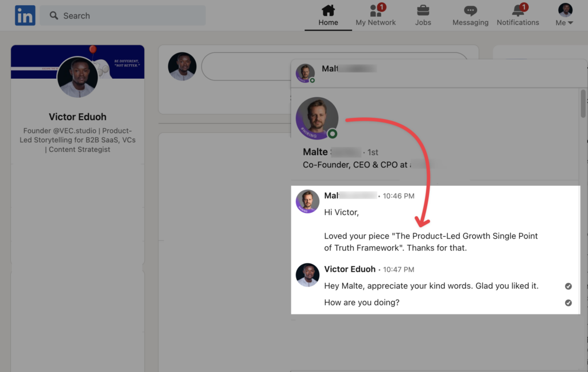The width and height of the screenshot is (588, 372).
Task: Click the chat window scrollbar
Action: pos(583,103)
